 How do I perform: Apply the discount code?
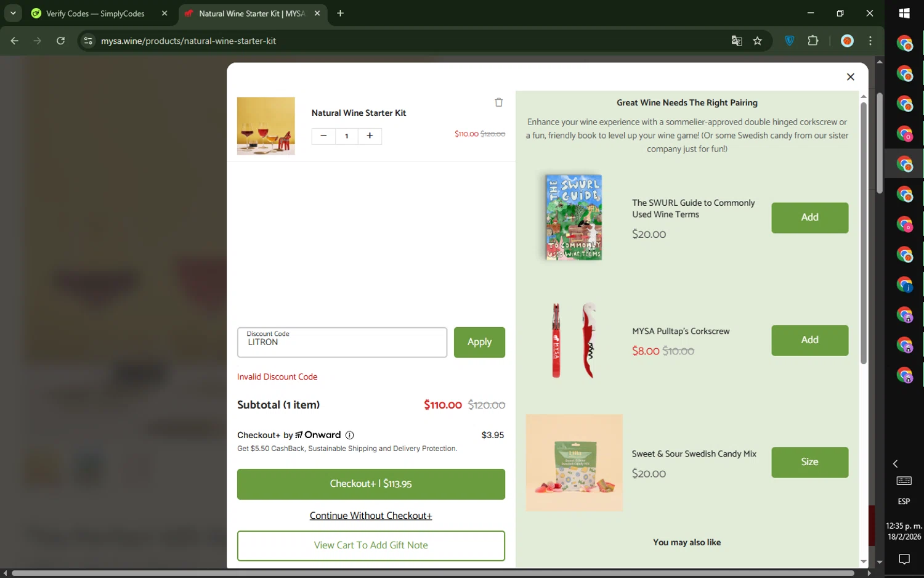pyautogui.click(x=479, y=343)
